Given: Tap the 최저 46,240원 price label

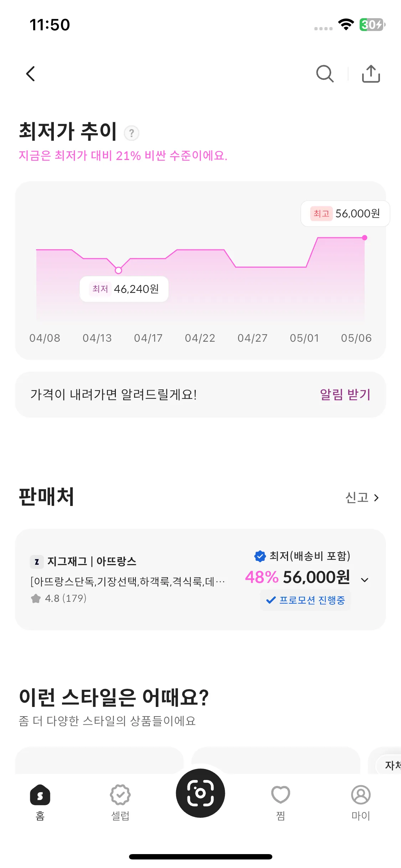Looking at the screenshot, I should coord(124,289).
